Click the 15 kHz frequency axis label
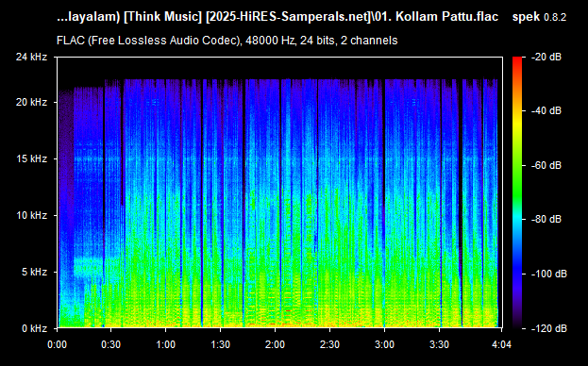588x366 pixels. pyautogui.click(x=31, y=158)
